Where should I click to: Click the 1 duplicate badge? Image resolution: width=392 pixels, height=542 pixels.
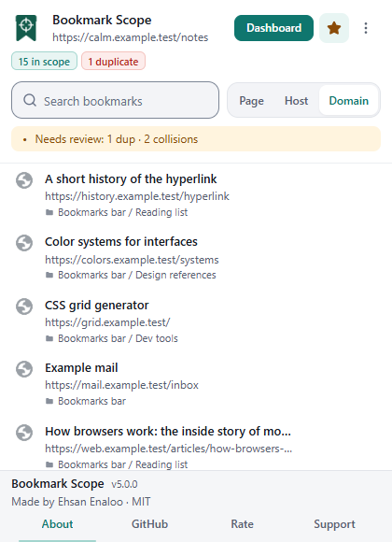pos(113,61)
